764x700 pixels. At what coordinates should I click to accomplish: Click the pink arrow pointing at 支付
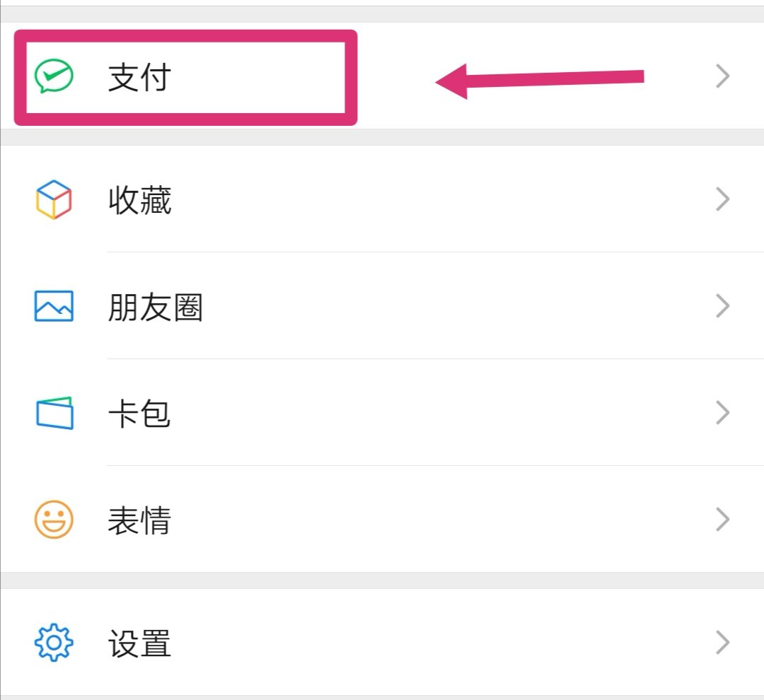pos(538,79)
